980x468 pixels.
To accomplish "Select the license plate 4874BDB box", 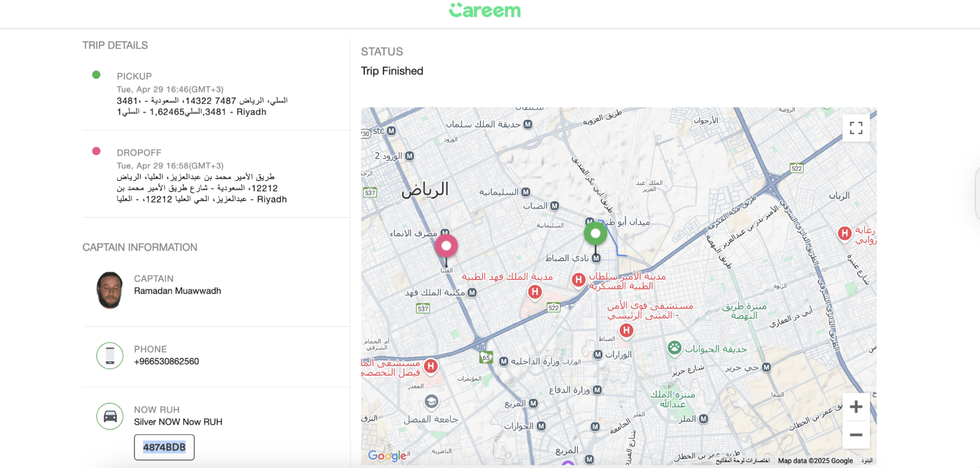I will click(164, 447).
